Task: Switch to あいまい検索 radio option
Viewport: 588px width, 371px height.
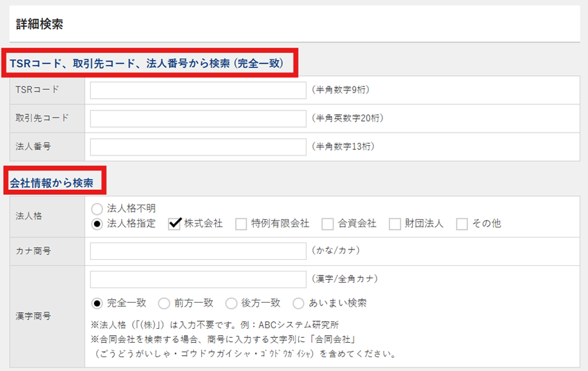Action: (298, 303)
